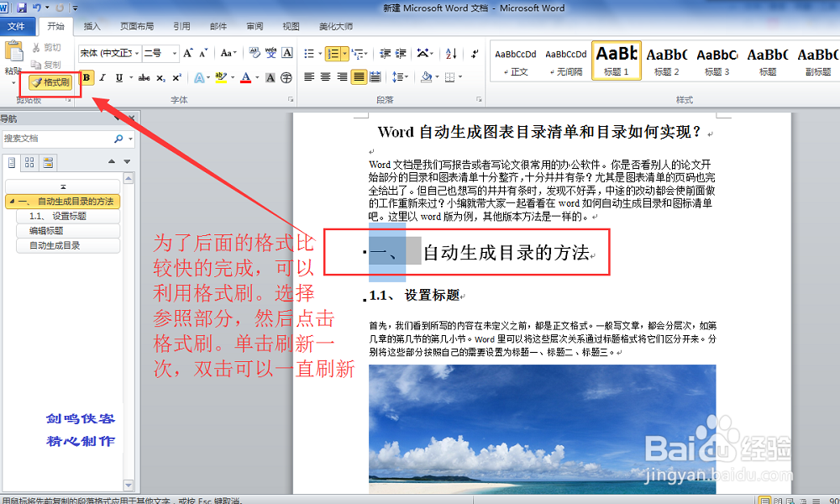Toggle Italic formatting

pos(102,77)
